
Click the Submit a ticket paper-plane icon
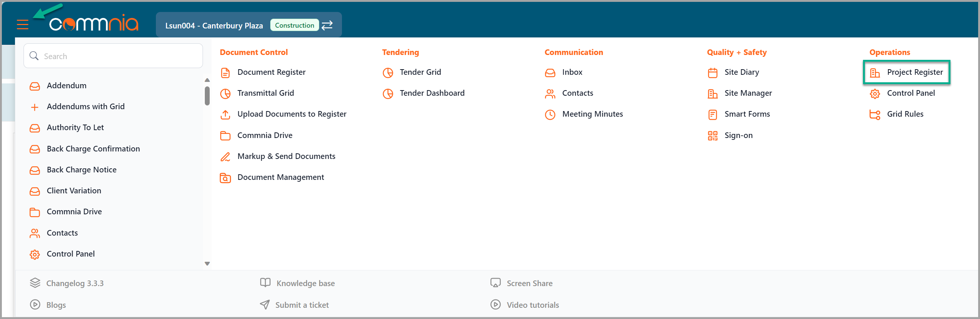pyautogui.click(x=265, y=304)
